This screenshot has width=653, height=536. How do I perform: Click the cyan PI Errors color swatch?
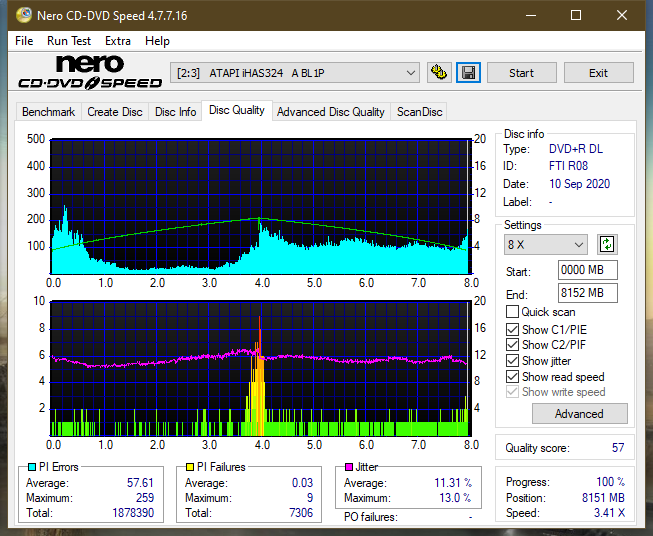click(x=31, y=467)
